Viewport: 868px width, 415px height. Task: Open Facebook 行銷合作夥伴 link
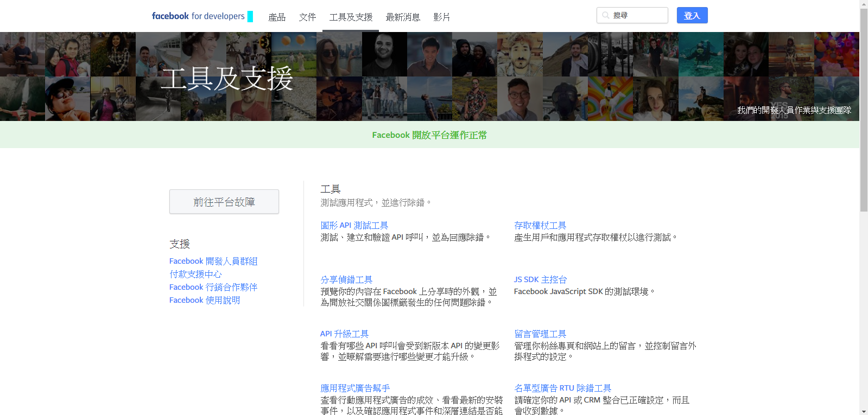[213, 287]
